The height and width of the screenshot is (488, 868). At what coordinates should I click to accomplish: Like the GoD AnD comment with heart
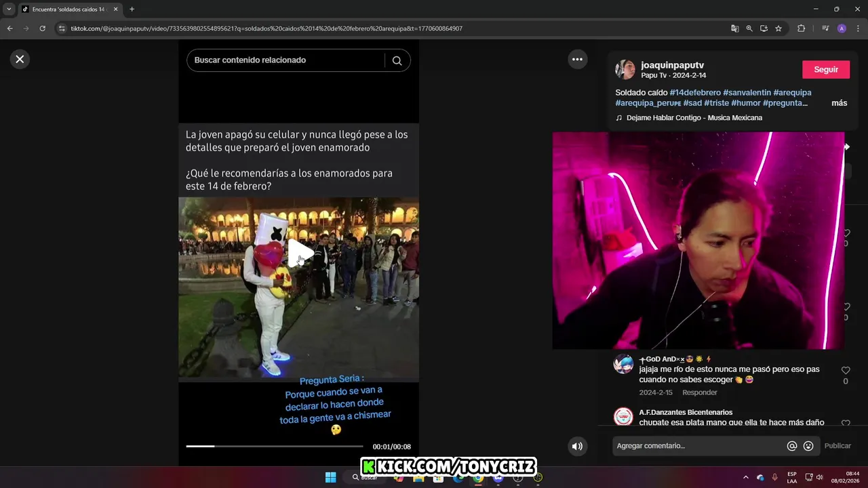[x=846, y=371]
